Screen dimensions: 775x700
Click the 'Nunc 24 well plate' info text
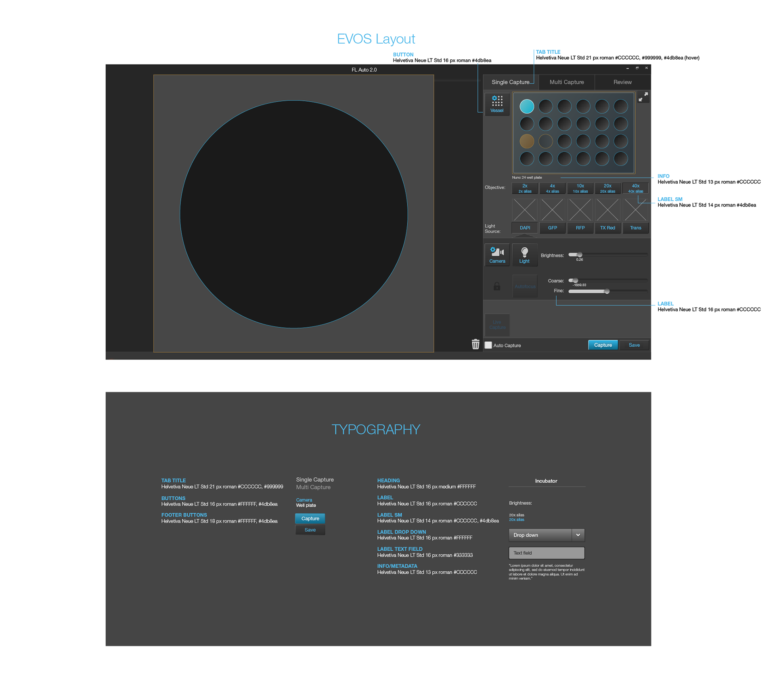tap(527, 178)
